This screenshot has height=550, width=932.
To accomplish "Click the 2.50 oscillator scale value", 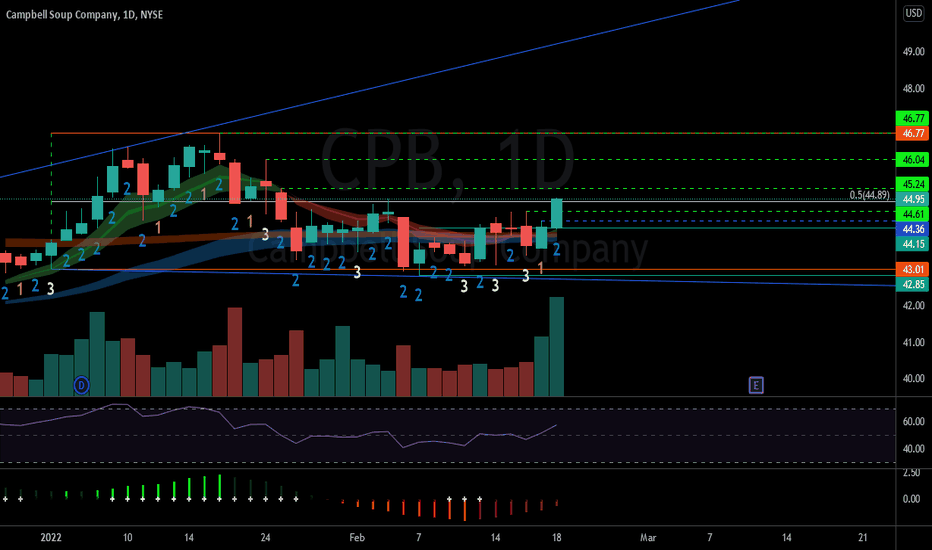I will click(912, 473).
